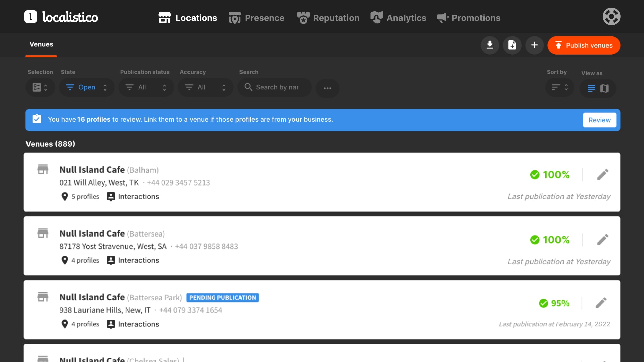The image size is (644, 362).
Task: Click the Publish venues button
Action: pyautogui.click(x=584, y=45)
